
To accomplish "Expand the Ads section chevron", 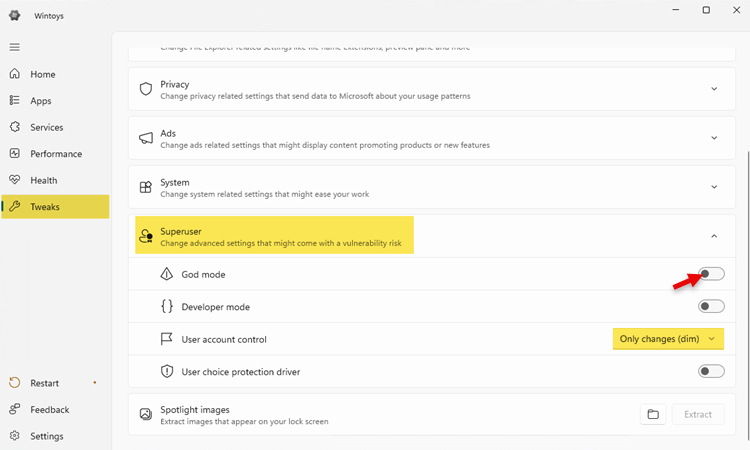I will [714, 138].
